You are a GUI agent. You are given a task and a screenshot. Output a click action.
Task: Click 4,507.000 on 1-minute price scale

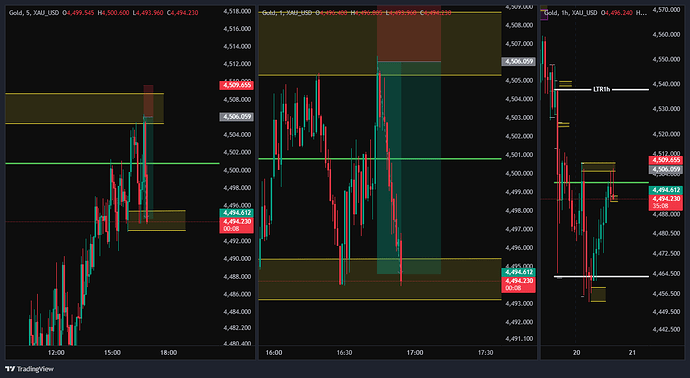(x=519, y=44)
